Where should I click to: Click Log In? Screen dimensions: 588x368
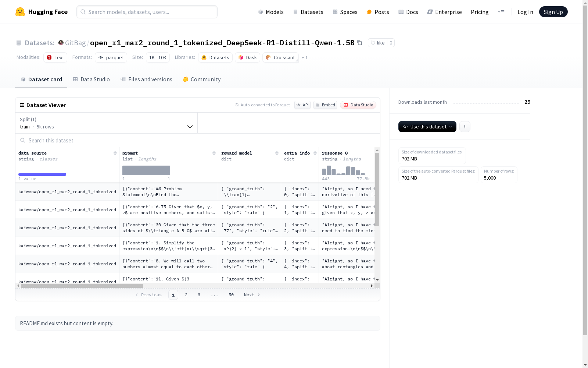pyautogui.click(x=525, y=12)
